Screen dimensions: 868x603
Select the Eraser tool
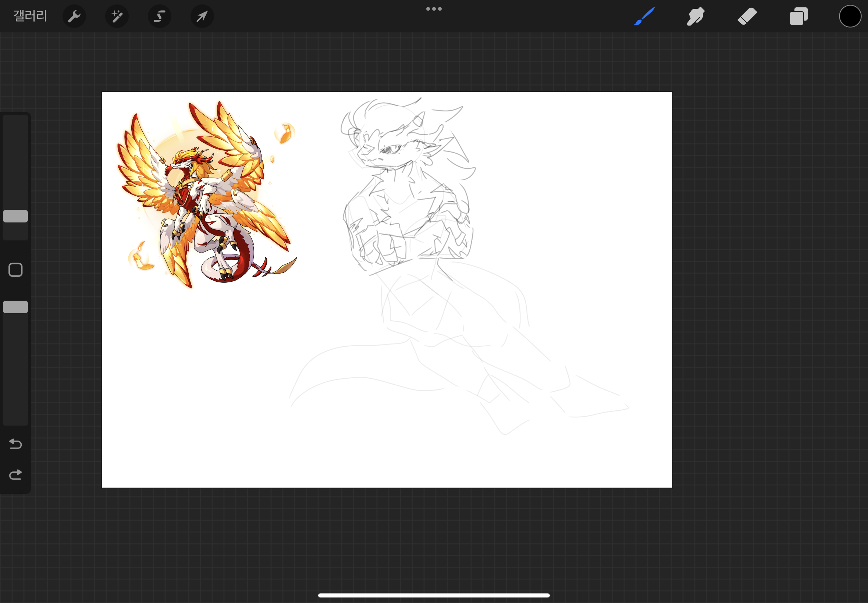coord(747,16)
